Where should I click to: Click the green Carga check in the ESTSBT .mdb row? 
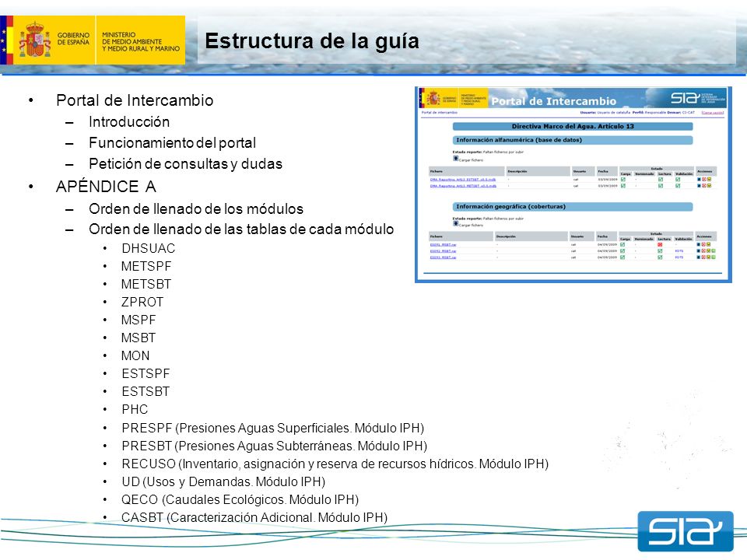pyautogui.click(x=623, y=179)
